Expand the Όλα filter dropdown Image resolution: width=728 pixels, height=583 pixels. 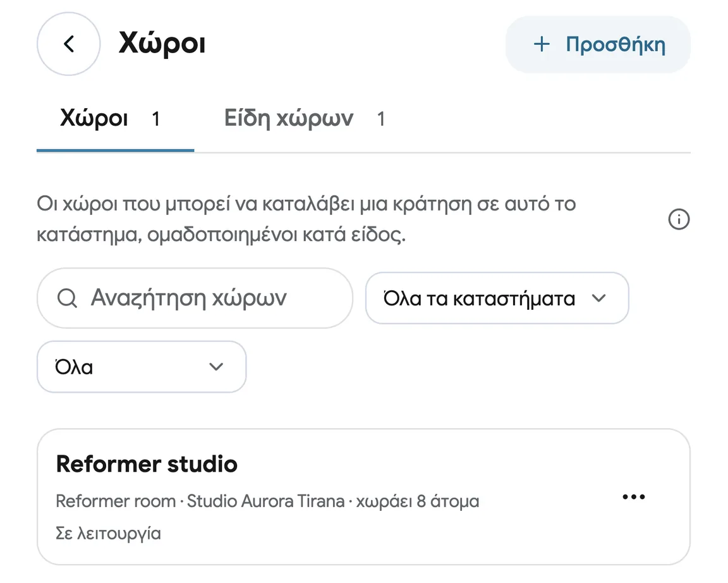[142, 367]
